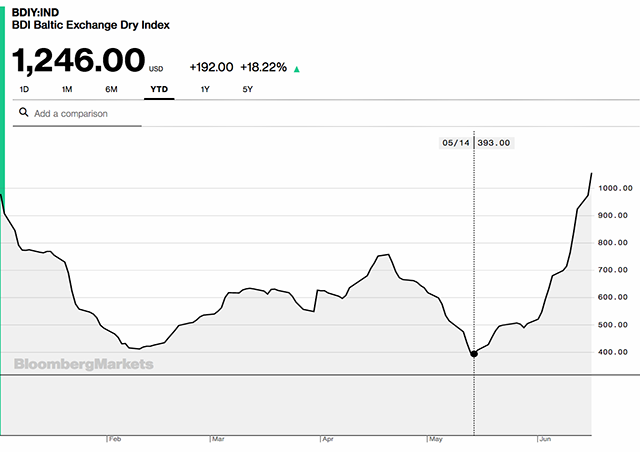
Task: Click the 1,246.00 price value
Action: tap(78, 60)
